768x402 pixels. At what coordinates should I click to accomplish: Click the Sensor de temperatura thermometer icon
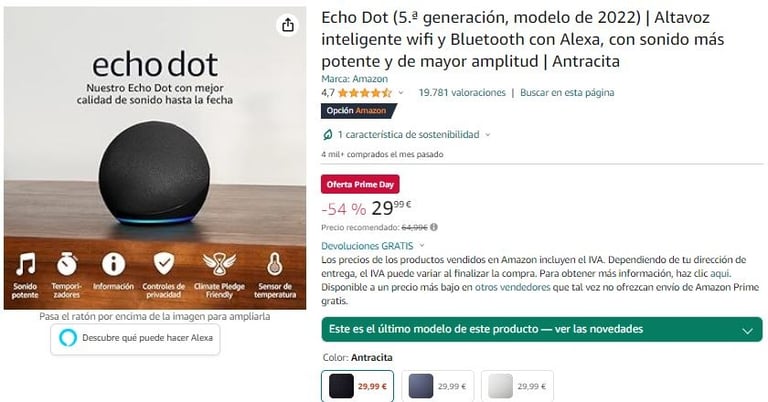pos(274,264)
